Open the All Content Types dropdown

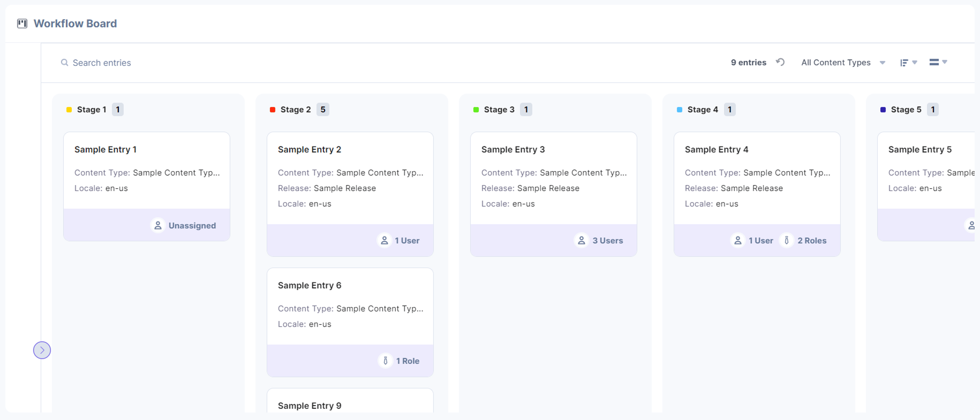pyautogui.click(x=843, y=62)
